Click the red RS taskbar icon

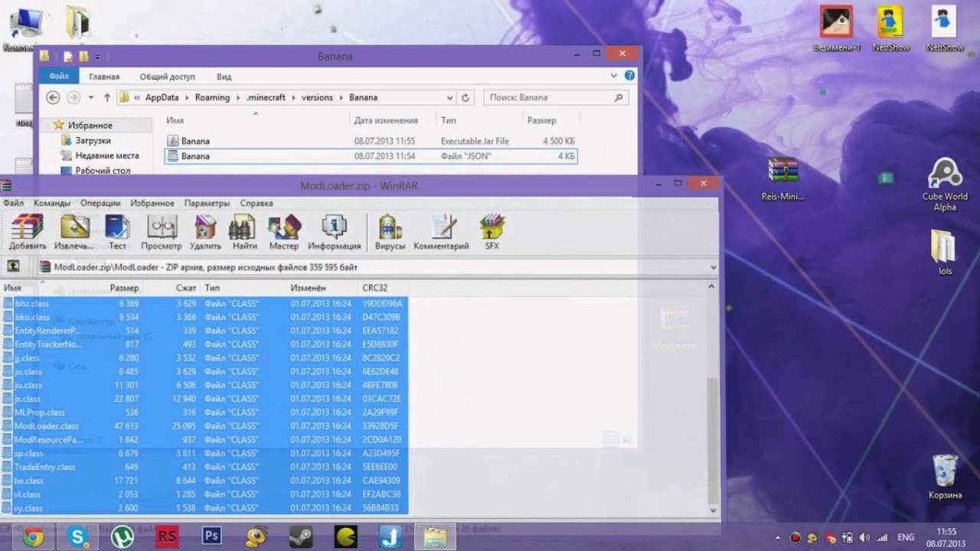[167, 537]
